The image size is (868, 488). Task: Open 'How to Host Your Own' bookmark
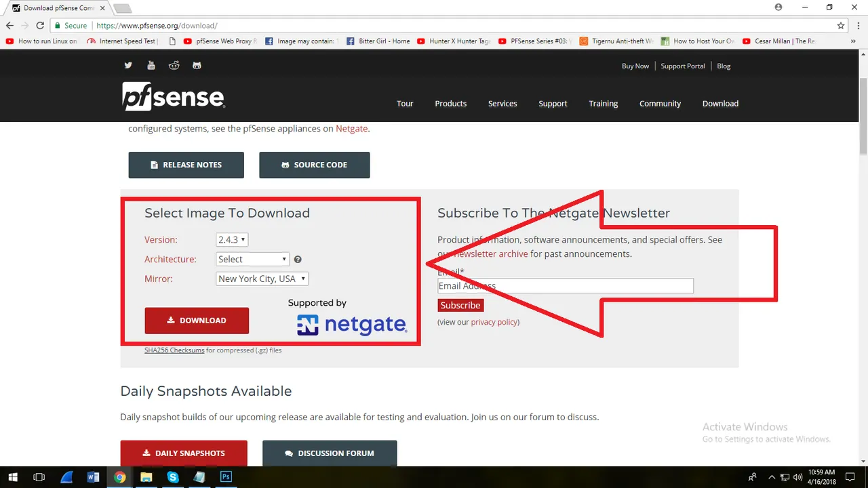(698, 41)
